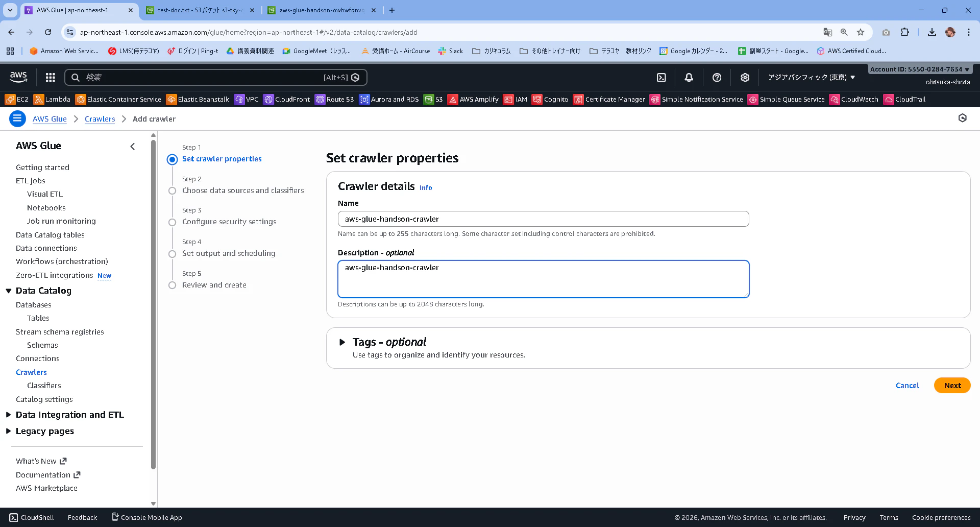Click the Description text area
This screenshot has height=527, width=980.
click(x=543, y=279)
